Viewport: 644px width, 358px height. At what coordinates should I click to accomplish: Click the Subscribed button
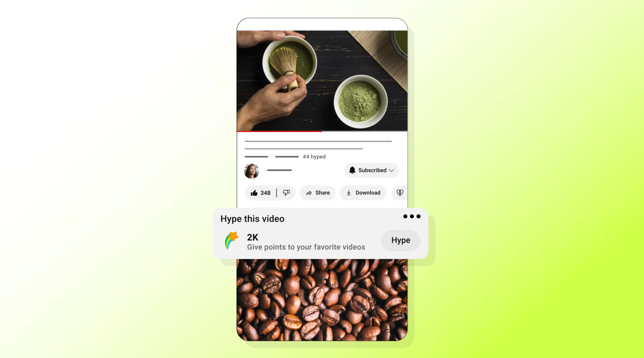point(372,170)
